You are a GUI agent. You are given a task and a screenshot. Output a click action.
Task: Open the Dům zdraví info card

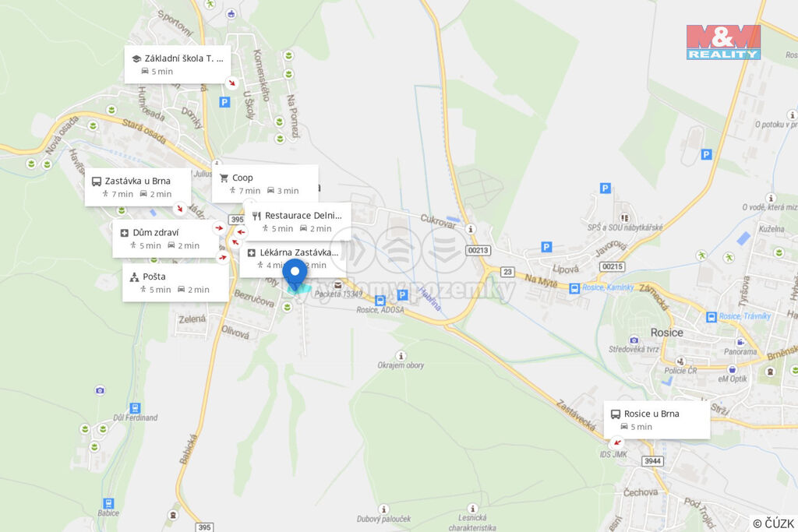click(x=165, y=238)
